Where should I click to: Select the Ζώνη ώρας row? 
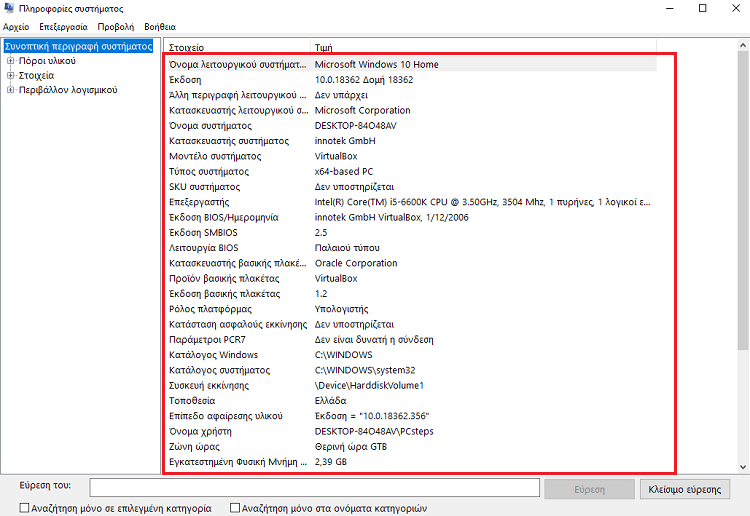click(411, 447)
